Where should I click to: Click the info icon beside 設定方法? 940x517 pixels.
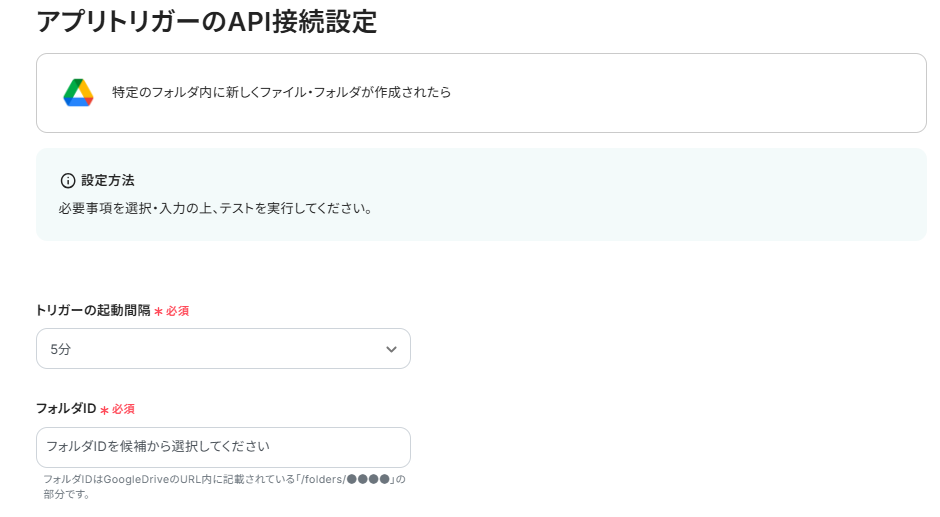tap(68, 180)
